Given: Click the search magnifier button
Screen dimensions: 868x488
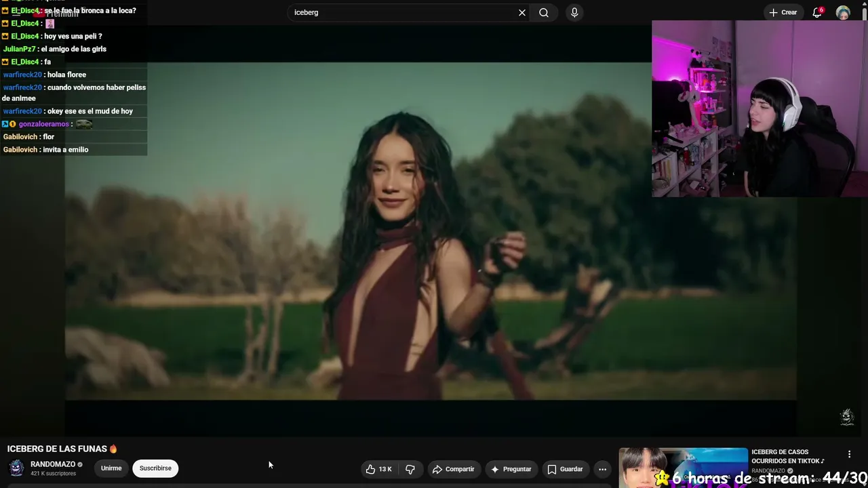Looking at the screenshot, I should click(x=544, y=12).
